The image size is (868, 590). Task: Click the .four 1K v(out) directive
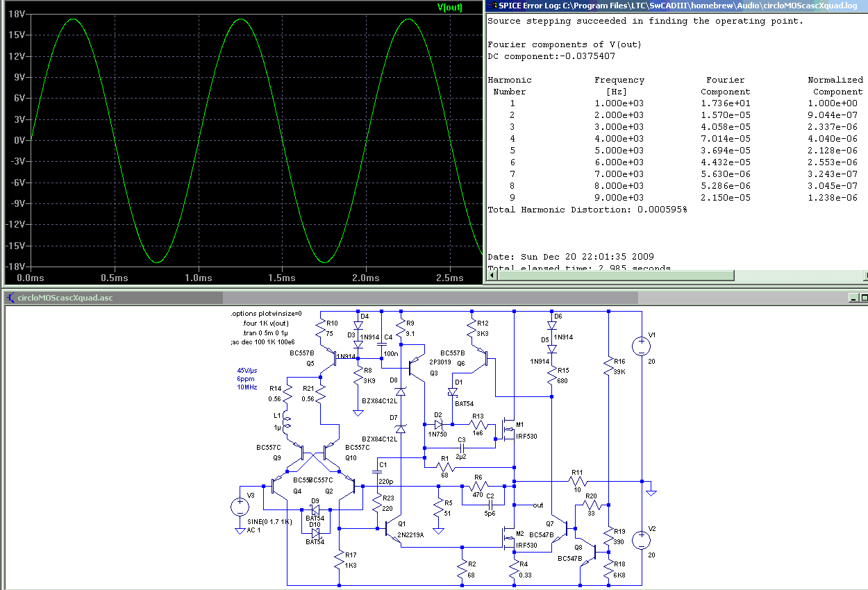(x=266, y=323)
